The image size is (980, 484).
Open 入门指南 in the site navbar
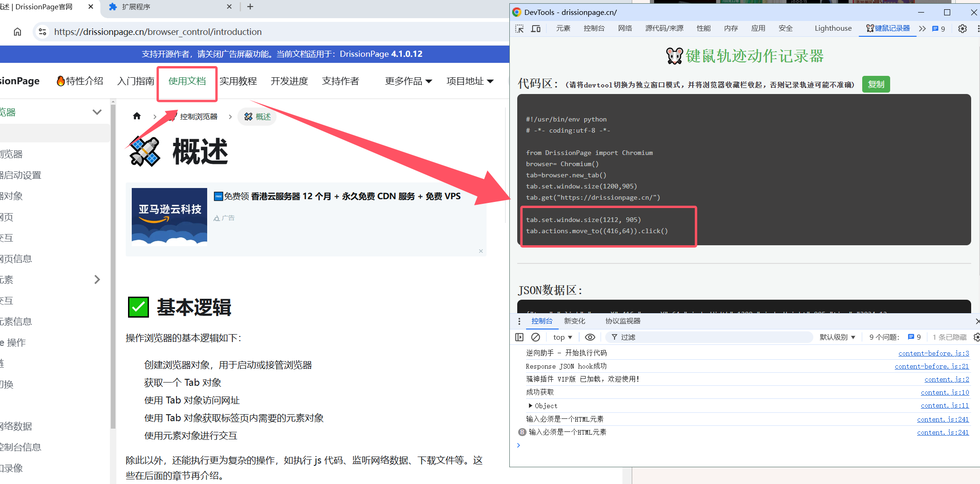[x=135, y=81]
